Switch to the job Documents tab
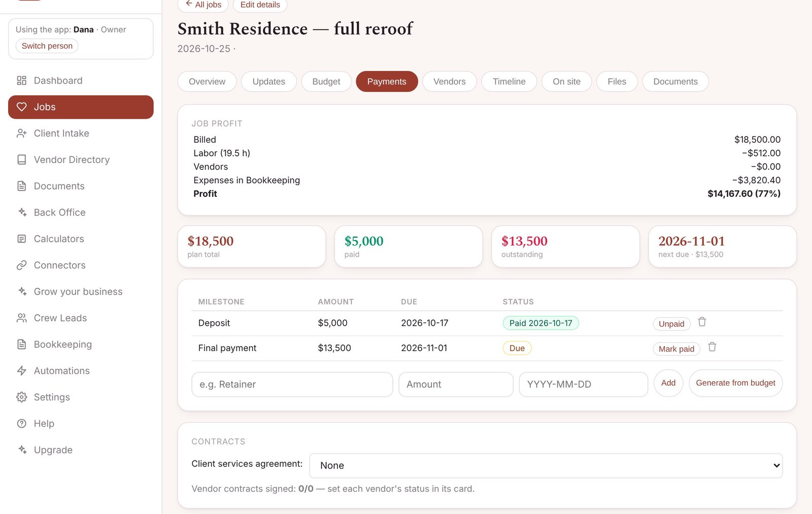This screenshot has width=812, height=514. click(x=675, y=82)
